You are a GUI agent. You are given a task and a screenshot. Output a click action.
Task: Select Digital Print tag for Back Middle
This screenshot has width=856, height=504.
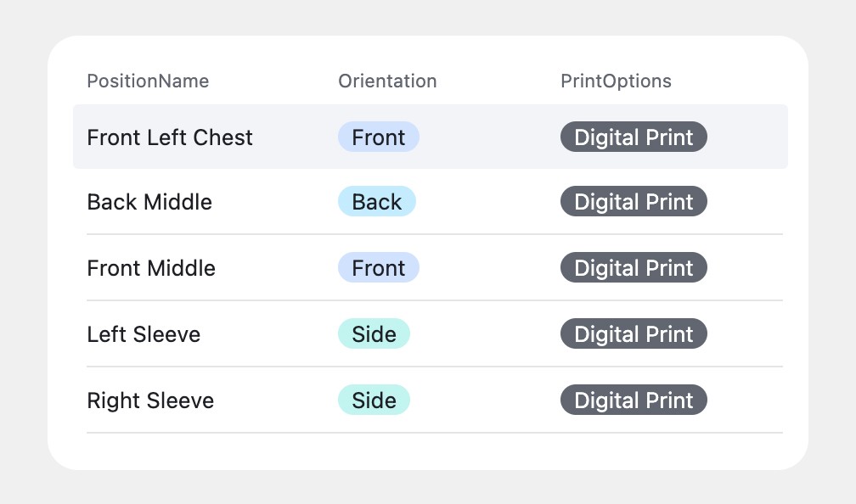click(x=634, y=201)
